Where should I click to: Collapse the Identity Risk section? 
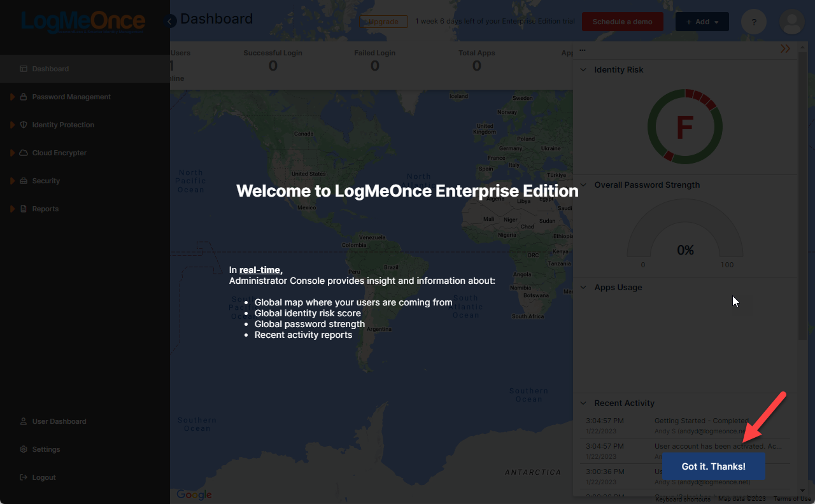tap(583, 70)
